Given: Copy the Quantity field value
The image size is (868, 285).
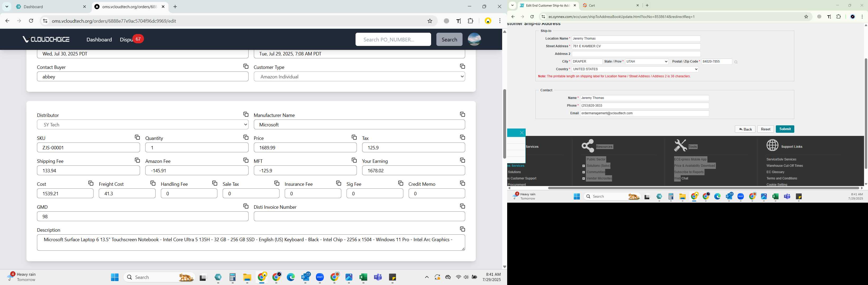Looking at the screenshot, I should point(246,137).
